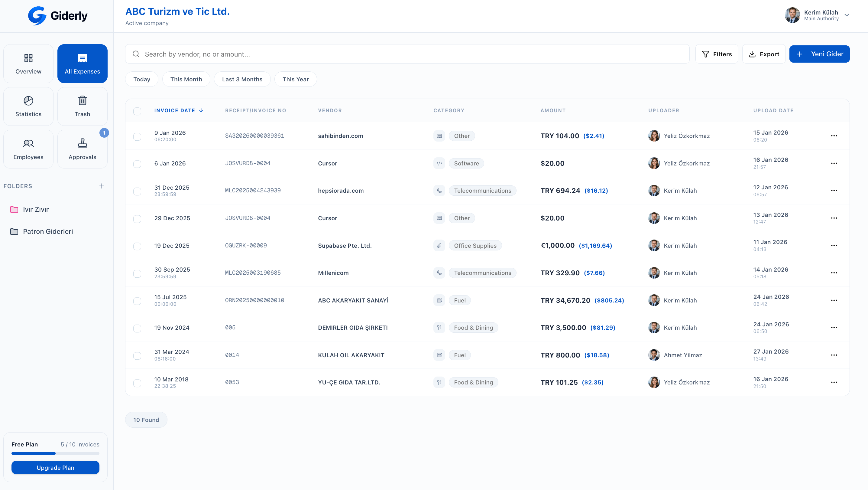Viewport: 868px width, 490px height.
Task: Select the sahibinden.com expense row checkbox
Action: pos(138,137)
